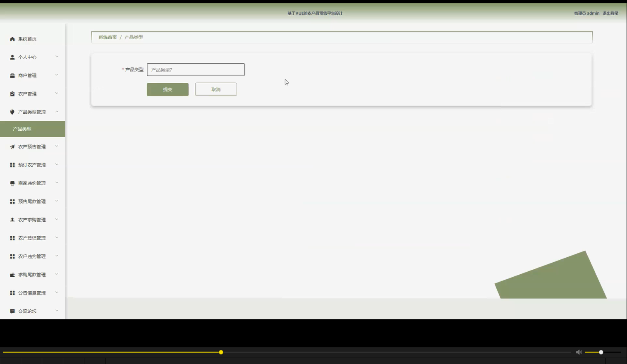Select the 产品类型 submenu item

(33, 129)
